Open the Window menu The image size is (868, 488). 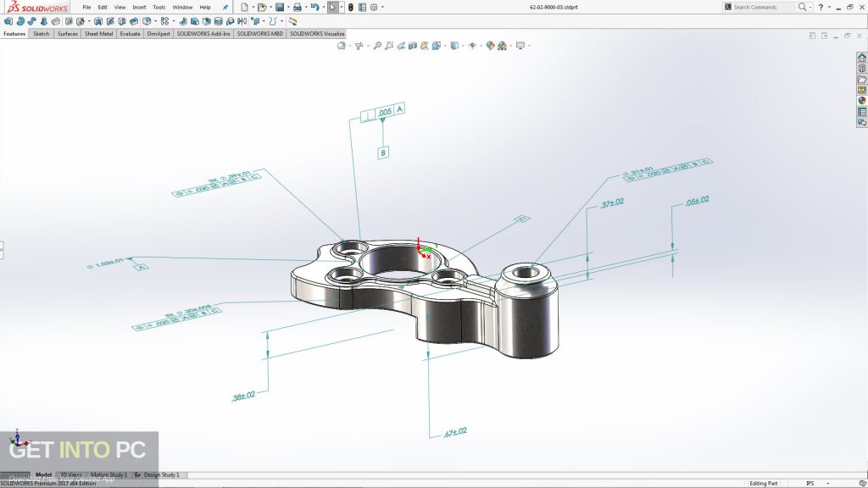(182, 7)
